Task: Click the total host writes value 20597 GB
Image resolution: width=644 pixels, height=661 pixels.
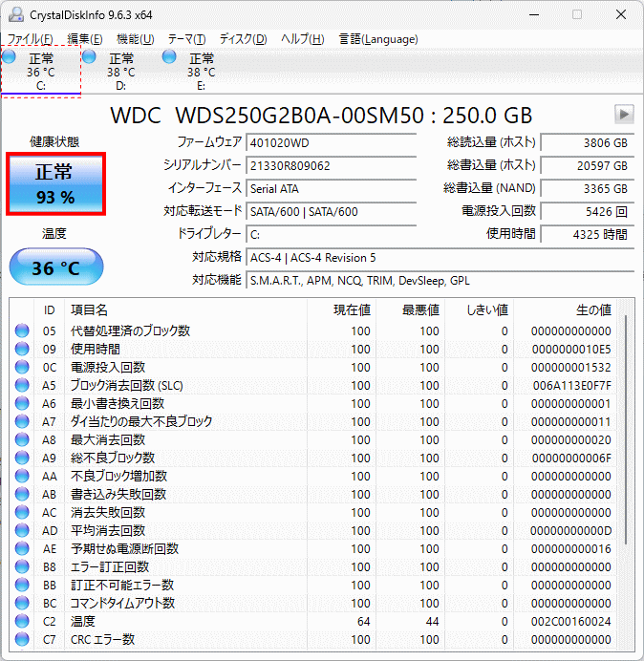Action: click(587, 165)
